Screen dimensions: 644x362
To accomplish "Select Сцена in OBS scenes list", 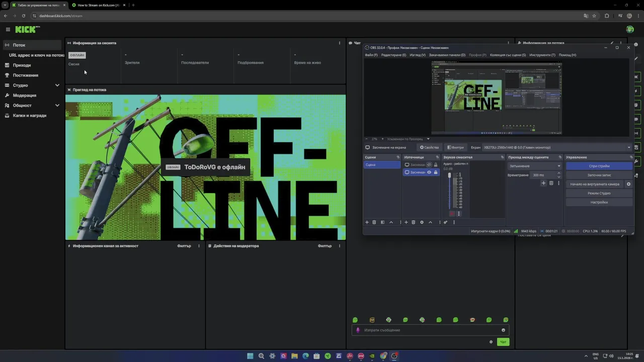I will pos(382,165).
